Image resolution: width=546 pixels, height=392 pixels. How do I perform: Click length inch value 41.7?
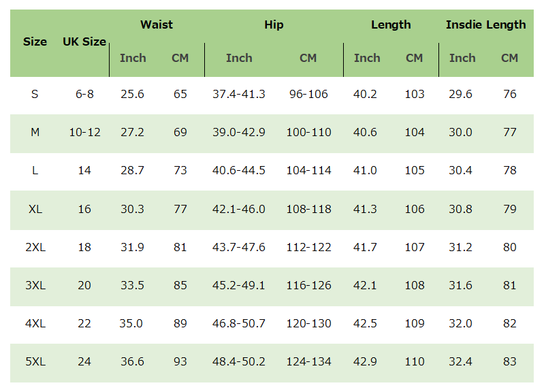[x=366, y=247]
